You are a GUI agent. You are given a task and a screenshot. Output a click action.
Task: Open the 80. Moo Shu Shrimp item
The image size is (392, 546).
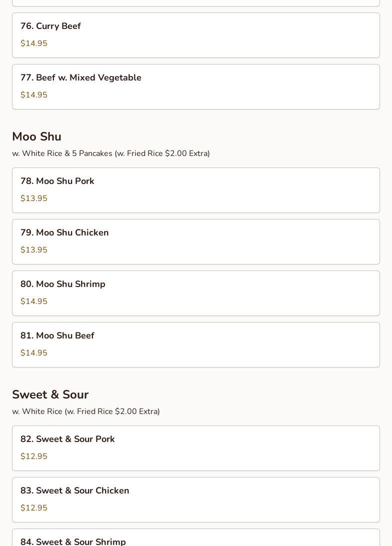[x=195, y=293]
